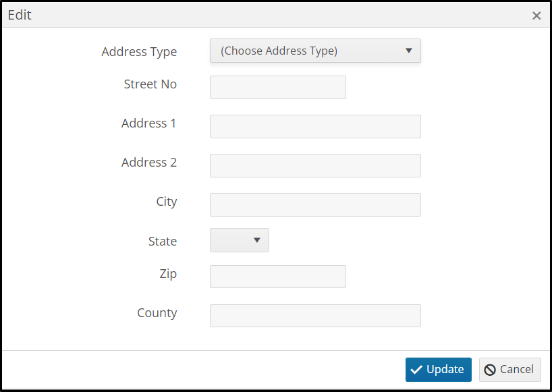Click the Address Type label

pos(139,52)
